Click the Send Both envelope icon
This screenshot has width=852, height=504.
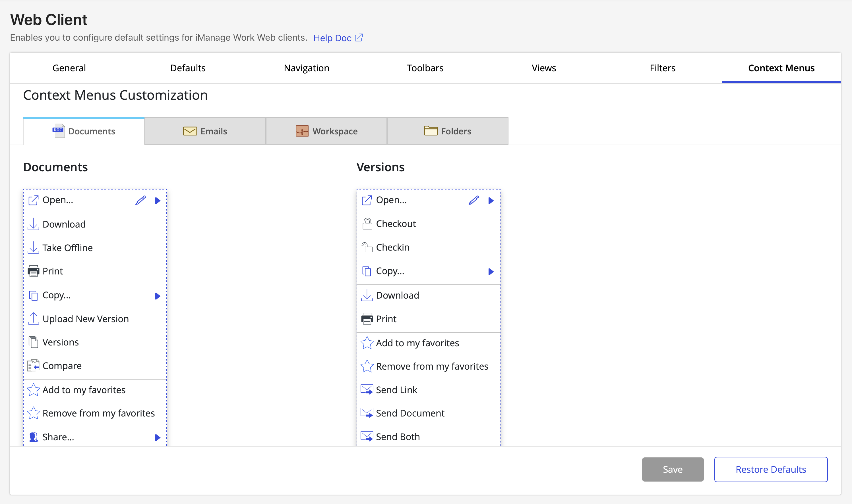(x=367, y=436)
